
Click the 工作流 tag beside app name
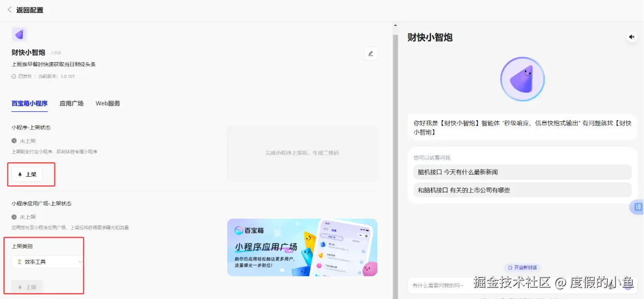(56, 53)
